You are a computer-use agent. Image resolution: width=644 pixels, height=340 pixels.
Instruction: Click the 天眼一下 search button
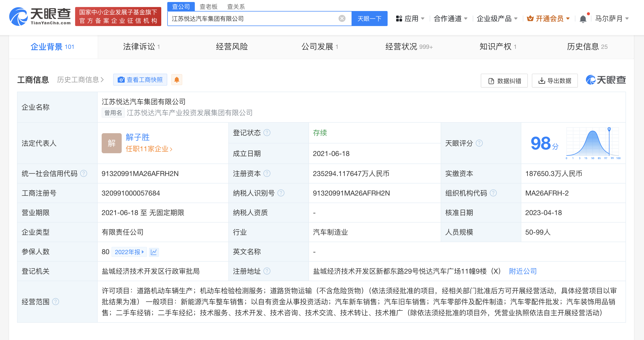[x=370, y=18]
